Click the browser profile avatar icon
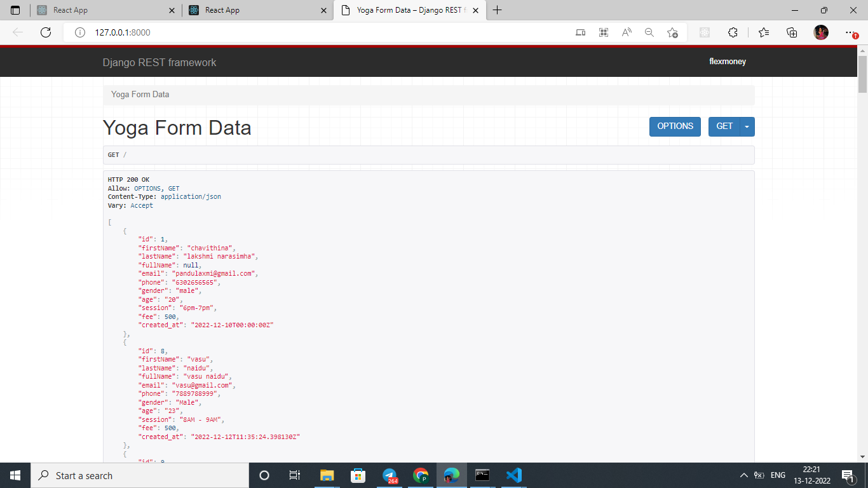Viewport: 868px width, 488px height. coord(820,32)
